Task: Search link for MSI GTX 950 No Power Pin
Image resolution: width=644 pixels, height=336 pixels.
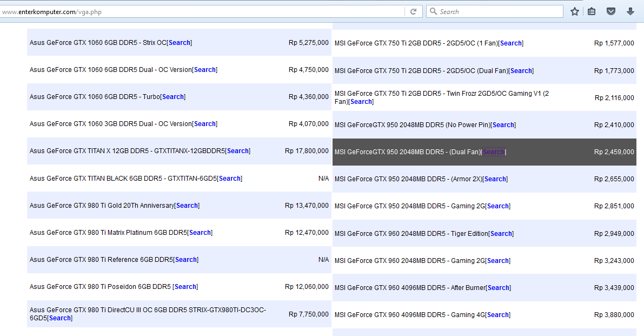Action: tap(503, 125)
